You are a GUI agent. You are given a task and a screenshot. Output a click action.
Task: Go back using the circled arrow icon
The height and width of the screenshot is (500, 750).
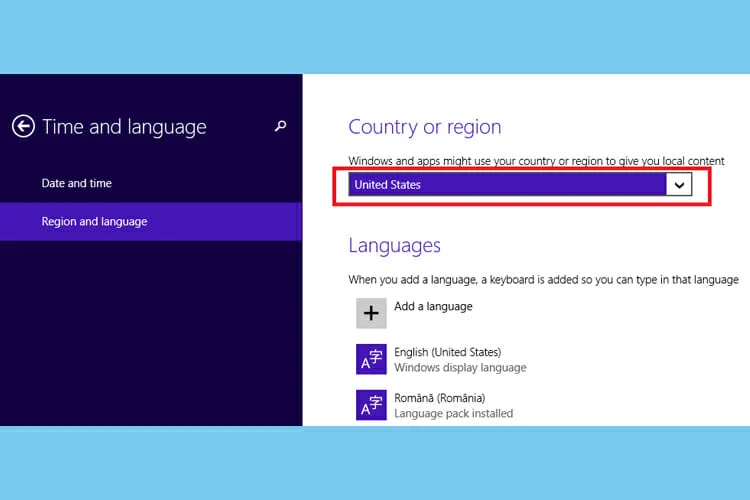(x=23, y=126)
